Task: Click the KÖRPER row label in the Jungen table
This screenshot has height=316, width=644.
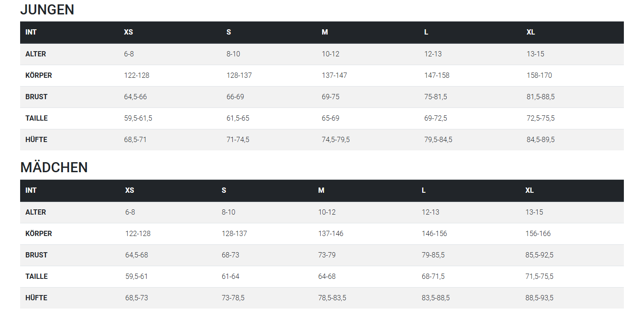Action: tap(38, 76)
